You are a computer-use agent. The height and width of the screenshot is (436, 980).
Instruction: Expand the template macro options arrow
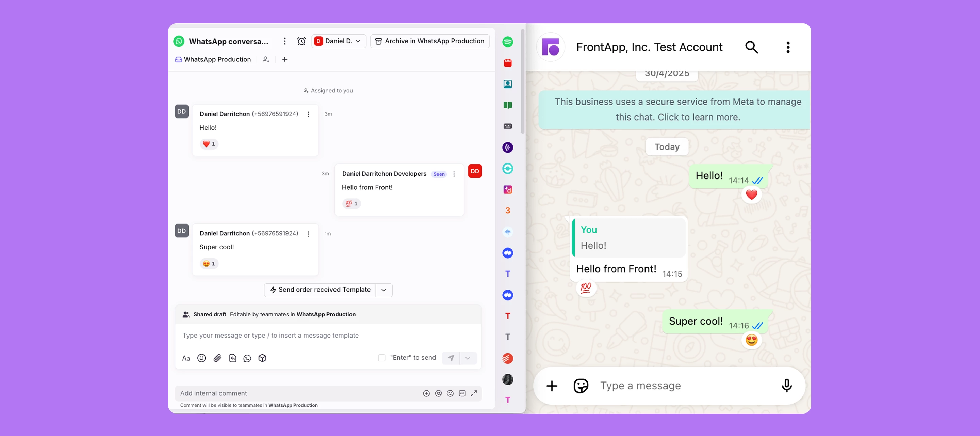pos(384,290)
